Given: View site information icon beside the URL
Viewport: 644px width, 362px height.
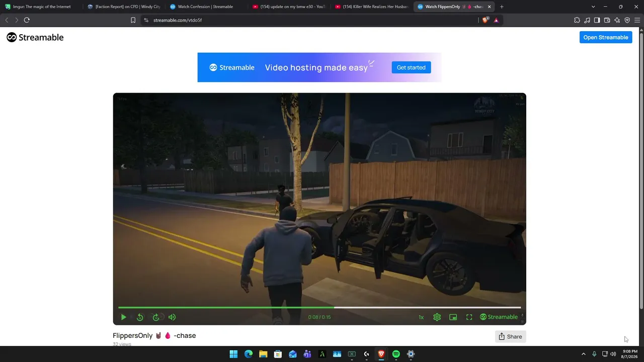Looking at the screenshot, I should (x=146, y=20).
